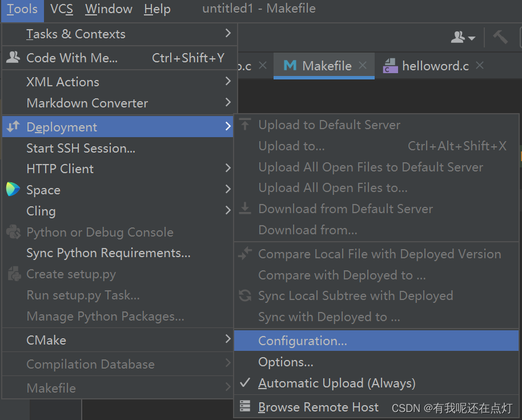The height and width of the screenshot is (420, 522).
Task: Select Start SSH Session from Tools menu
Action: [x=80, y=147]
